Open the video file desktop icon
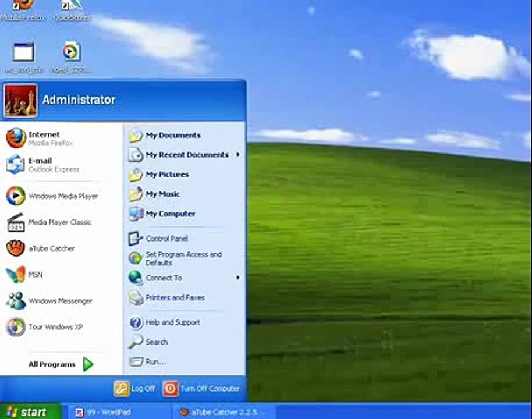 pyautogui.click(x=71, y=52)
